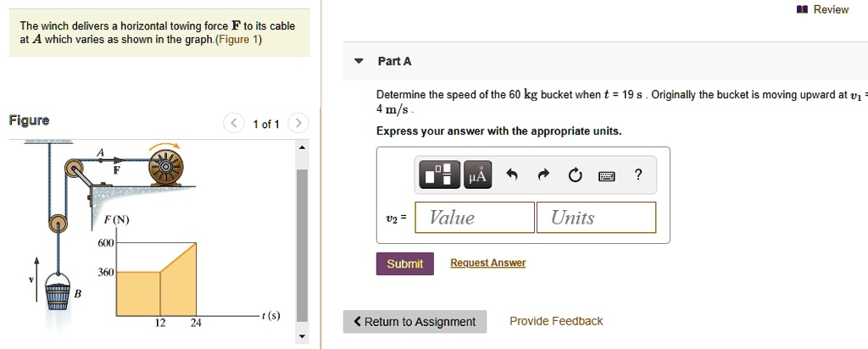Click the Request Answer link
This screenshot has height=349, width=868.
[x=487, y=263]
